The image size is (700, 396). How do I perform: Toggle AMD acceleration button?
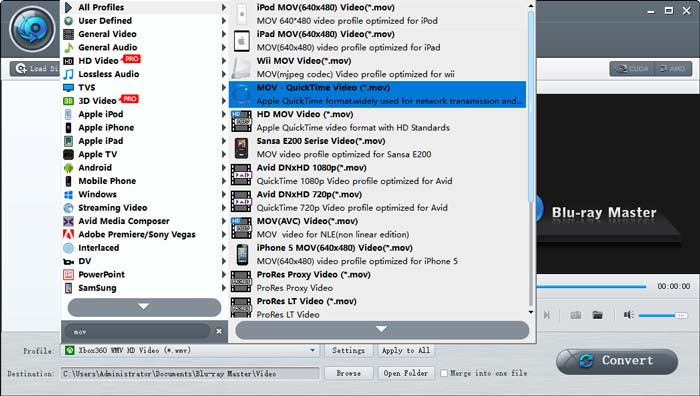[x=673, y=69]
